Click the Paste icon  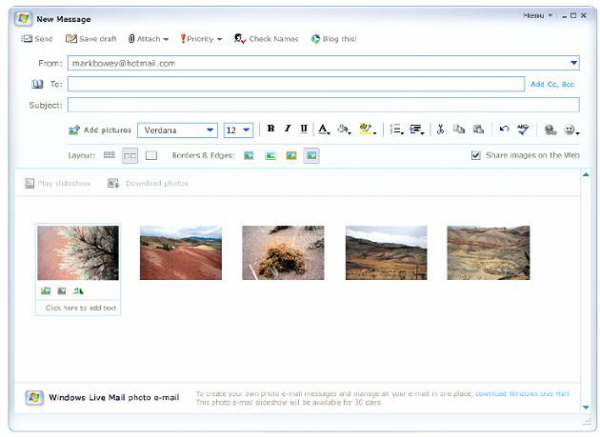pos(478,129)
